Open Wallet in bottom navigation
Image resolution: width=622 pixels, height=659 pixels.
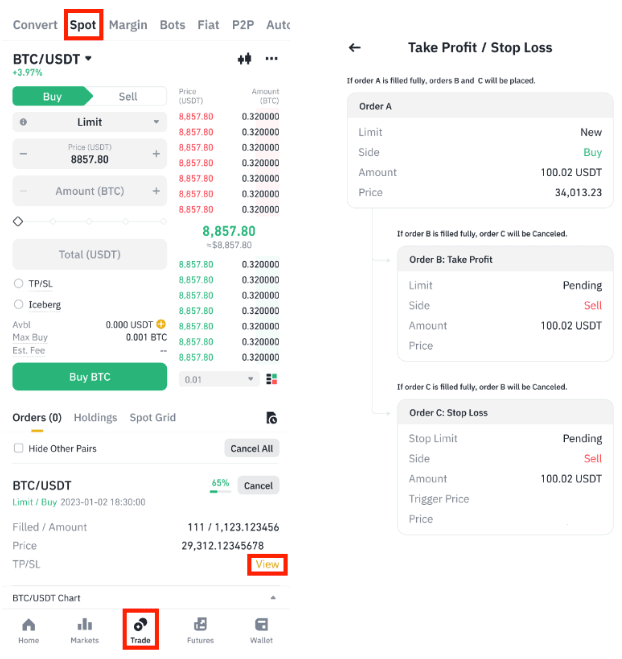tap(261, 630)
